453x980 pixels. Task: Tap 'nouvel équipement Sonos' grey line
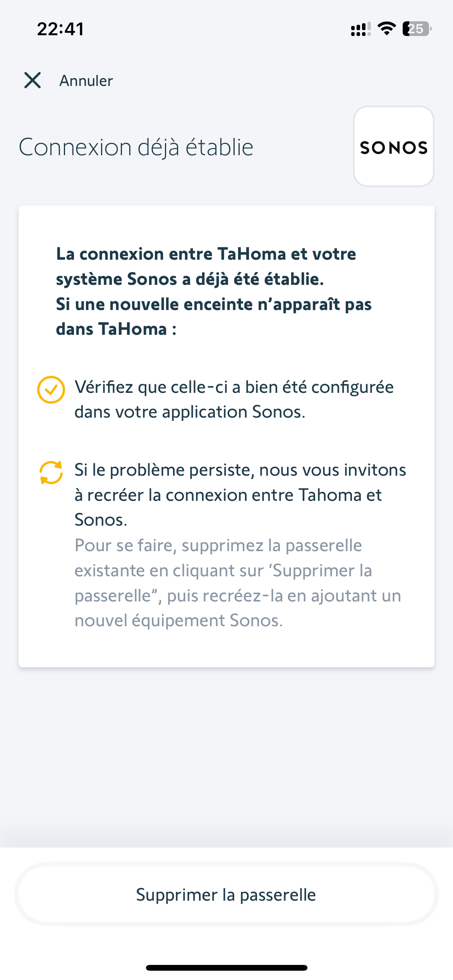click(x=178, y=620)
